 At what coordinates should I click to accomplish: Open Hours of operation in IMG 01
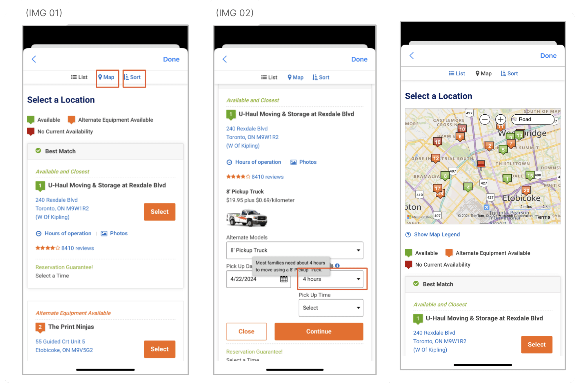(x=63, y=233)
